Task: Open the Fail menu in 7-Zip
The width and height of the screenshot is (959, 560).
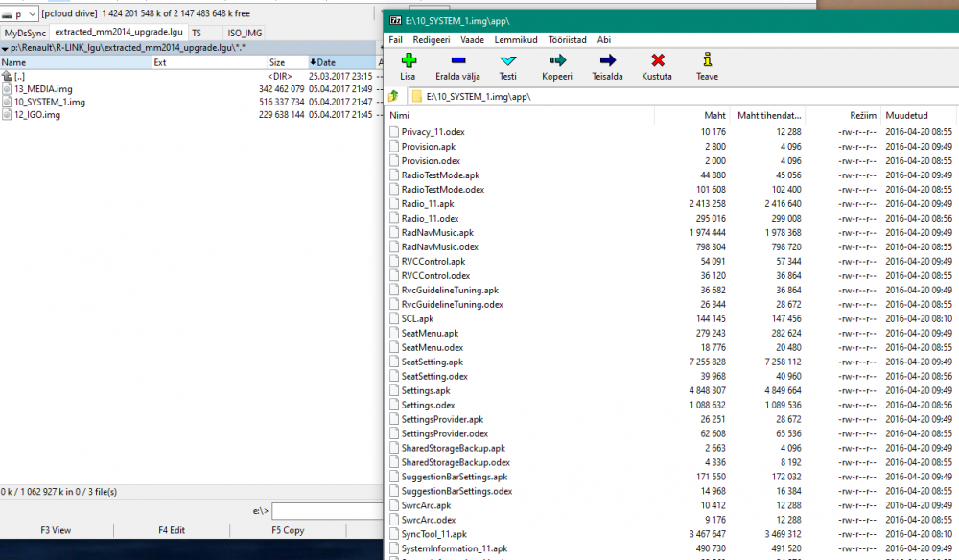Action: click(396, 39)
